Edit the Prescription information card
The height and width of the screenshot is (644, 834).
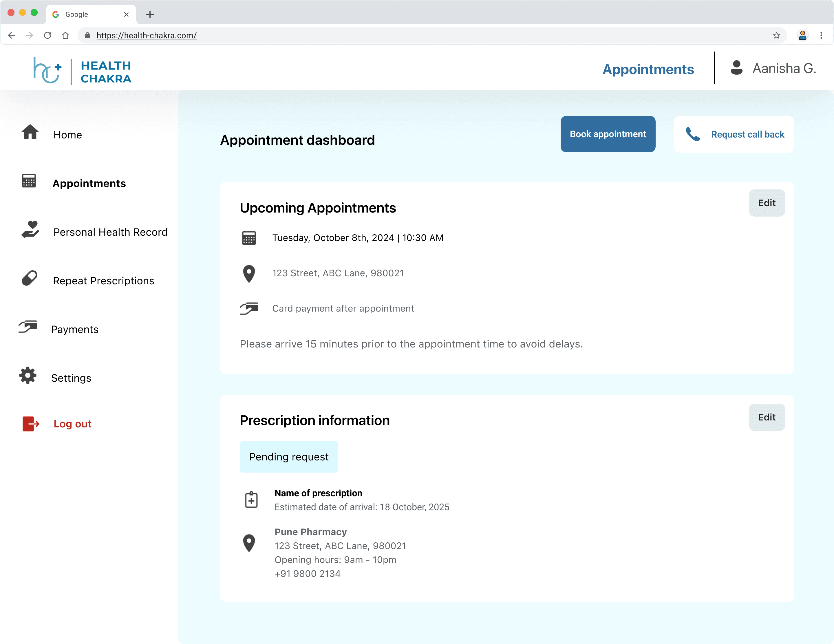point(767,417)
